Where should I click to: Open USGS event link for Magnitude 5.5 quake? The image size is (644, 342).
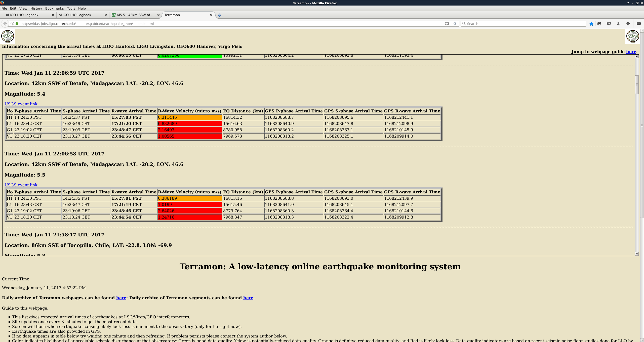(x=21, y=185)
